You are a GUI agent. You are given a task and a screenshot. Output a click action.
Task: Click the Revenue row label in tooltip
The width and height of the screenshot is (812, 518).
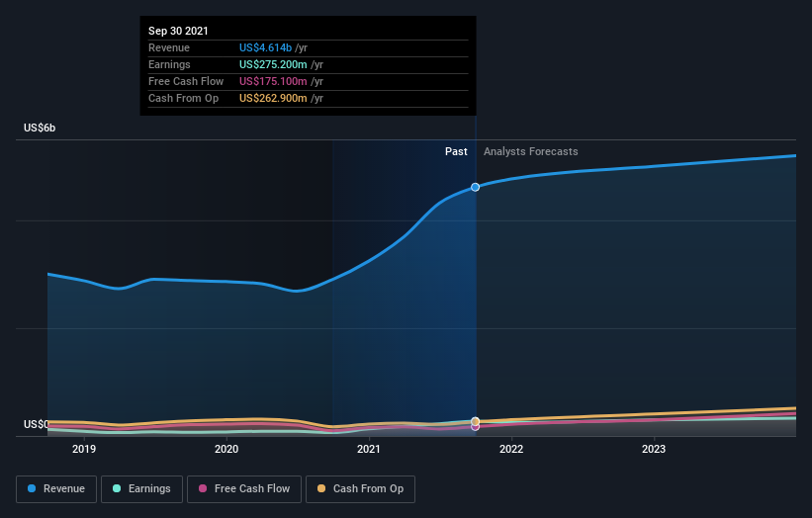(169, 47)
